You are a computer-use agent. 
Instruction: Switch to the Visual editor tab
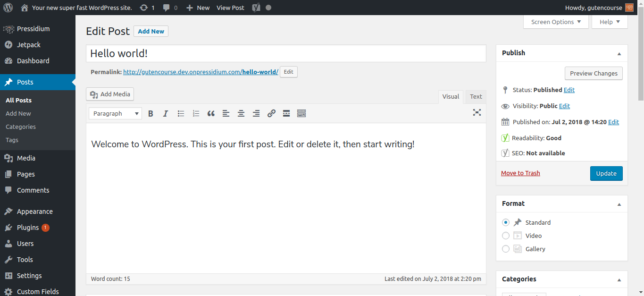pyautogui.click(x=451, y=96)
